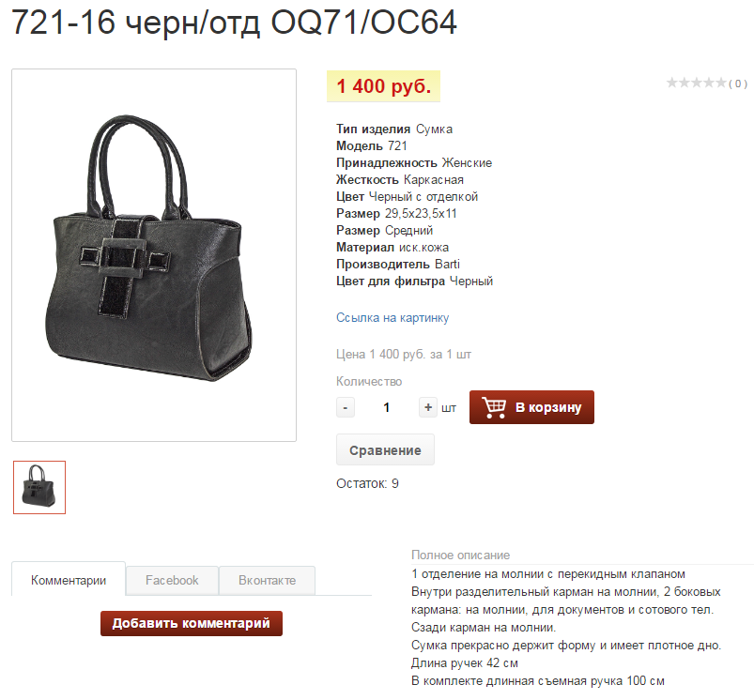Click the fourth rating star

click(708, 84)
